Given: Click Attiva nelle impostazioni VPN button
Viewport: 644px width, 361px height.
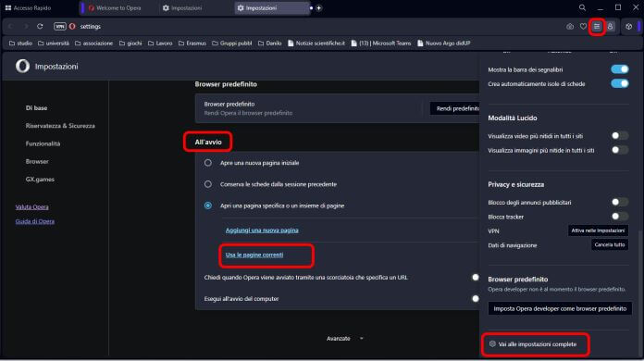Looking at the screenshot, I should click(x=598, y=230).
